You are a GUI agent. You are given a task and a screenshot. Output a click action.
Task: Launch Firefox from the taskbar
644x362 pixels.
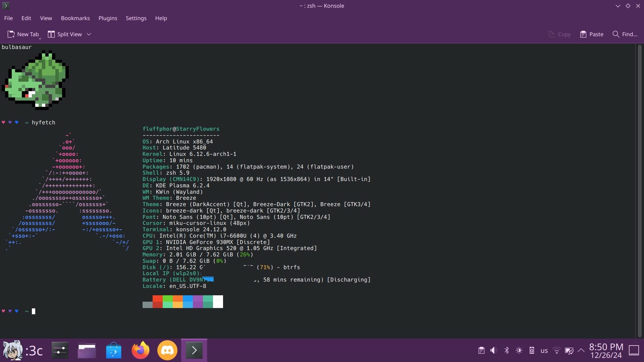click(141, 350)
